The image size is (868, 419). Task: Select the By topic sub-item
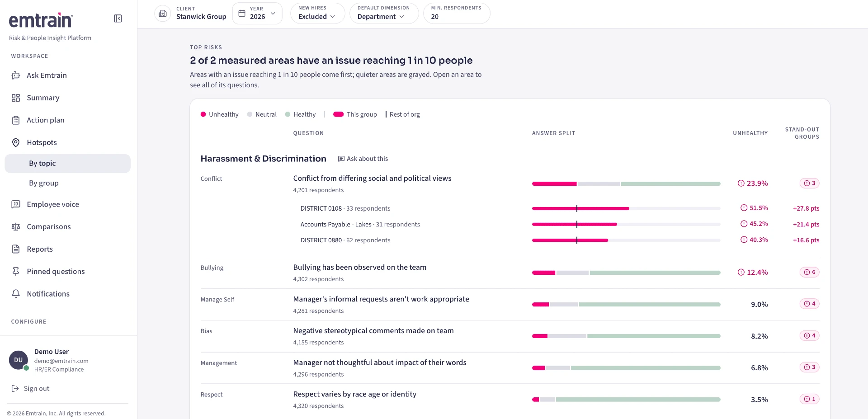coord(68,164)
